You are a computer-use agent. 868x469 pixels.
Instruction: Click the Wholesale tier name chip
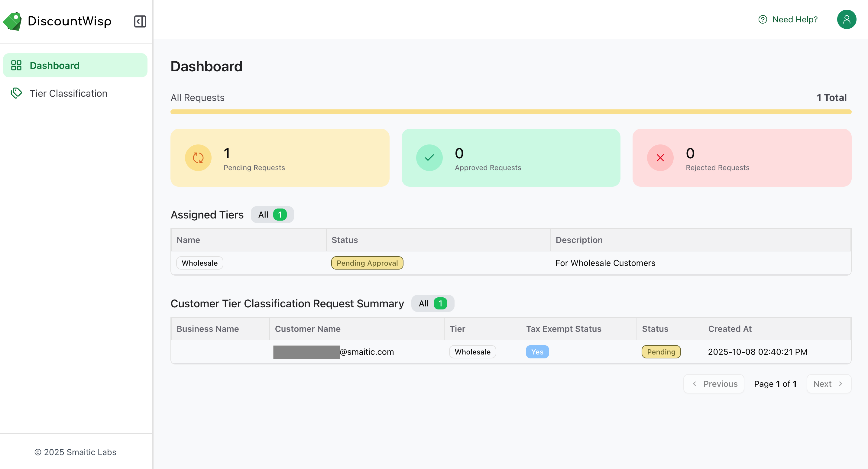[199, 263]
